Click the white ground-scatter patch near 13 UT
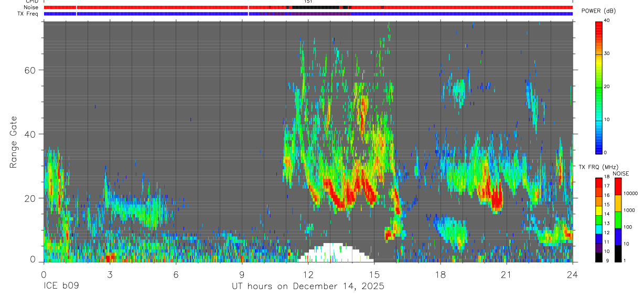This screenshot has height=297, width=644. pyautogui.click(x=336, y=252)
